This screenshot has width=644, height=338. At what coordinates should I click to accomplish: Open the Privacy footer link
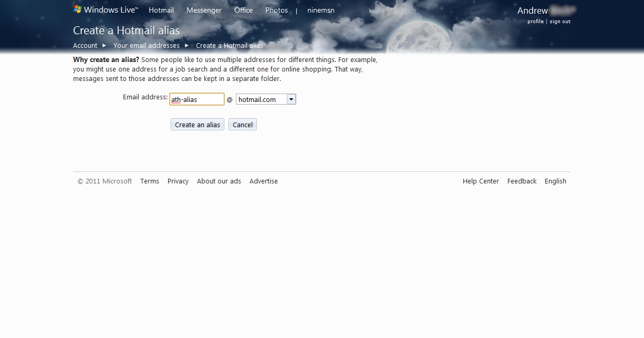pyautogui.click(x=178, y=181)
